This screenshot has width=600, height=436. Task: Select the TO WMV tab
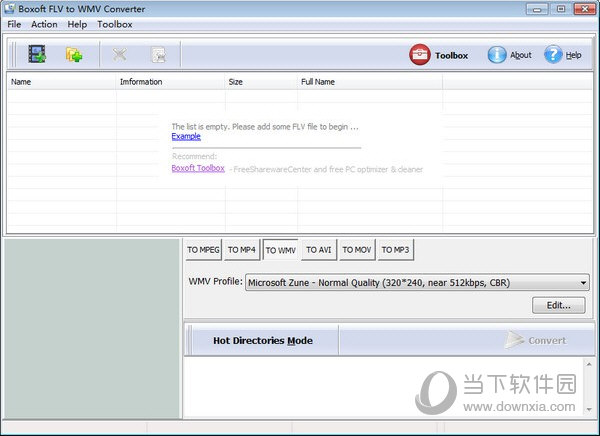click(x=281, y=250)
